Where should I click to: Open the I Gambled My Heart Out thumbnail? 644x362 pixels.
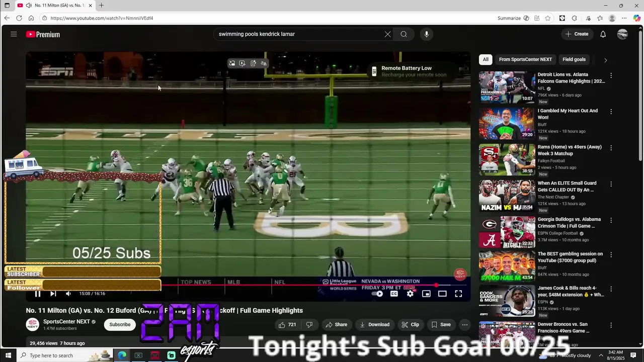click(x=507, y=123)
